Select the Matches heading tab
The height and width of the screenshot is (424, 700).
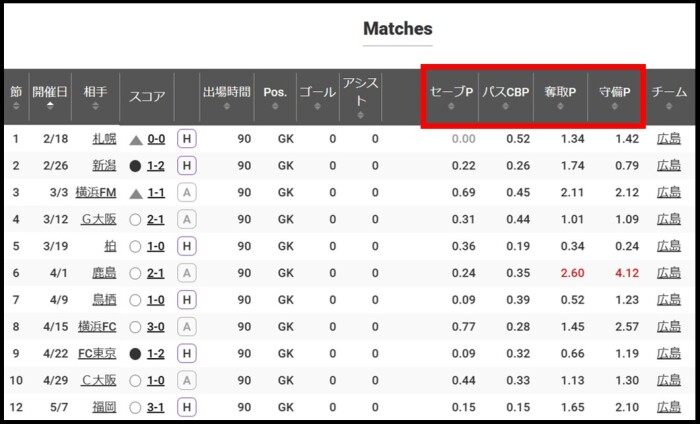tap(397, 29)
